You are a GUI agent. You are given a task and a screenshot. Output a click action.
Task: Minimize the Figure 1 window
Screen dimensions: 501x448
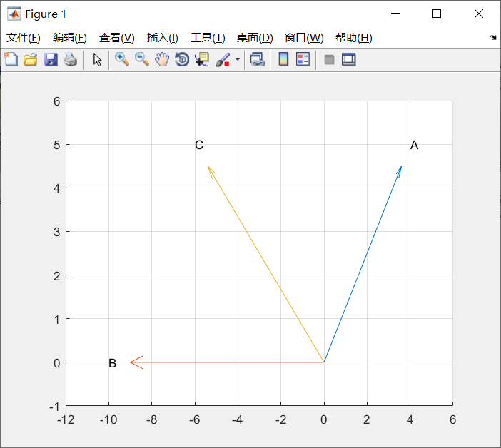pyautogui.click(x=395, y=14)
